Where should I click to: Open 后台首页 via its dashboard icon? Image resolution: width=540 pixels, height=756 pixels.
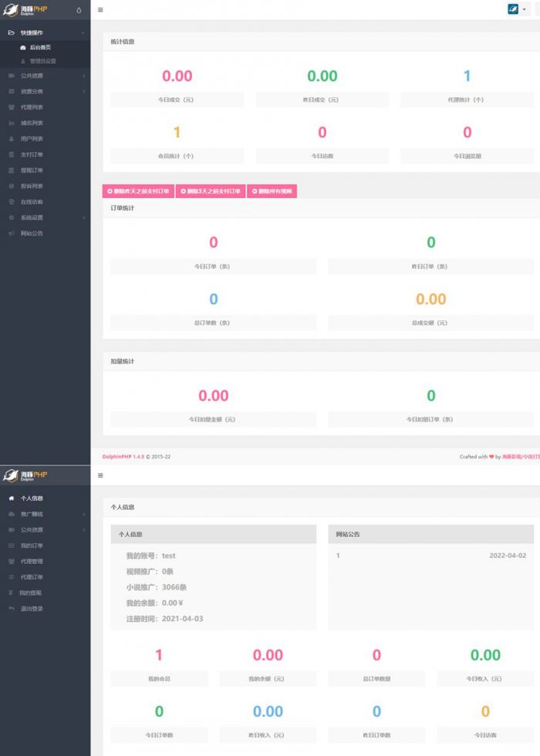coord(23,48)
